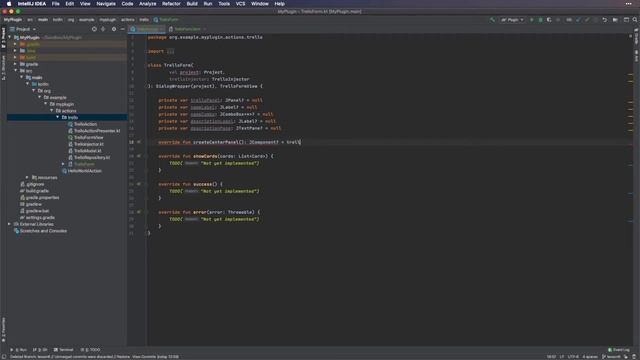Open Project panel gear settings

[x=114, y=29]
